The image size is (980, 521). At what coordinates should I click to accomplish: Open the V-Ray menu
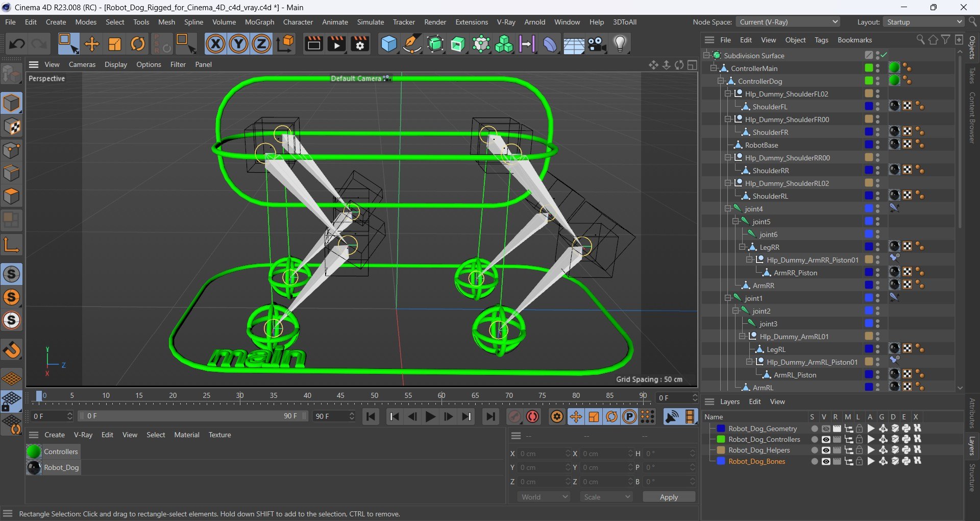[506, 22]
